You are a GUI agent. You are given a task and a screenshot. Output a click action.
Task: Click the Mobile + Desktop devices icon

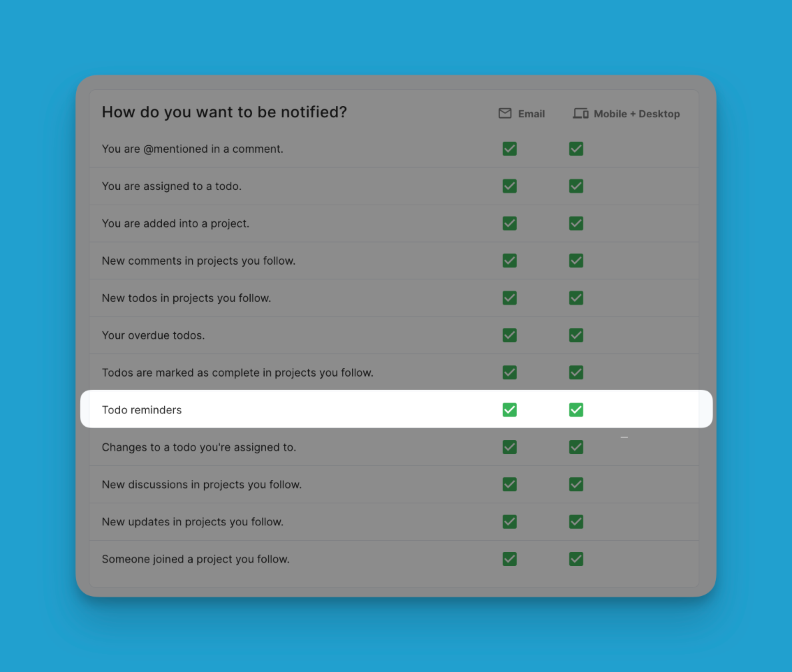tap(581, 113)
